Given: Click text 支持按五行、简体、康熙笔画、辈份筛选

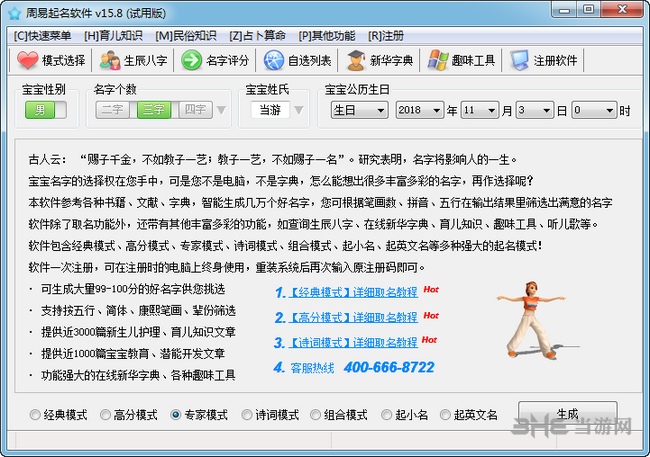Looking at the screenshot, I should point(138,311).
